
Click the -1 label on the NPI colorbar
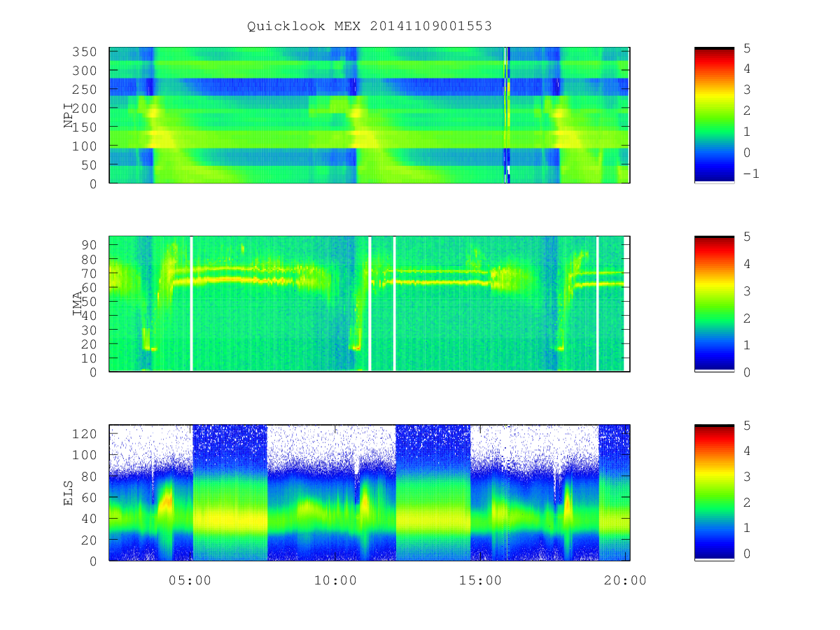coord(750,174)
